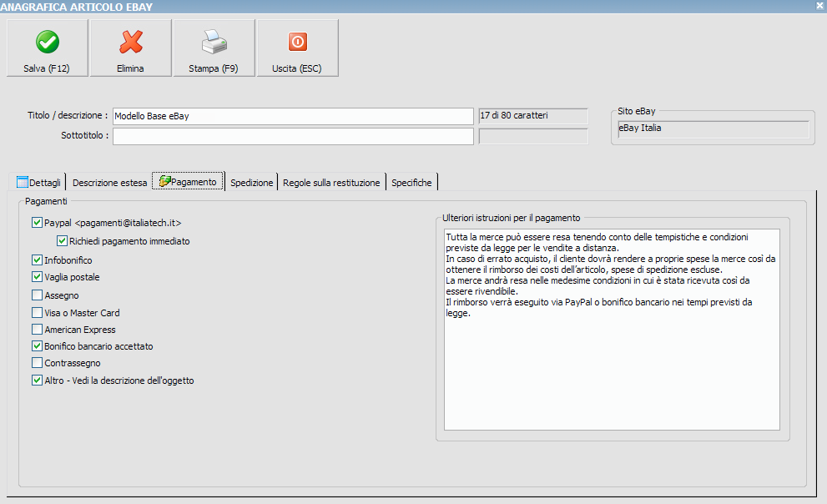
Task: Click the red power Uscita icon
Action: click(297, 42)
